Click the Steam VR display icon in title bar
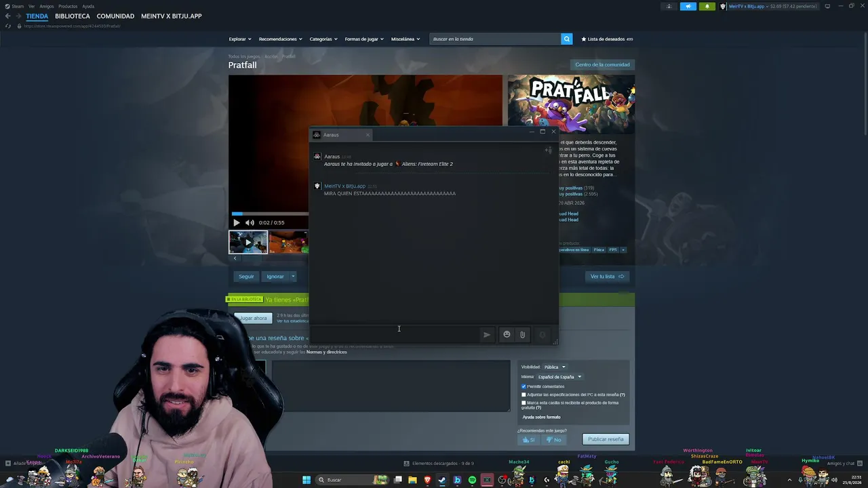The image size is (868, 488). (x=827, y=6)
